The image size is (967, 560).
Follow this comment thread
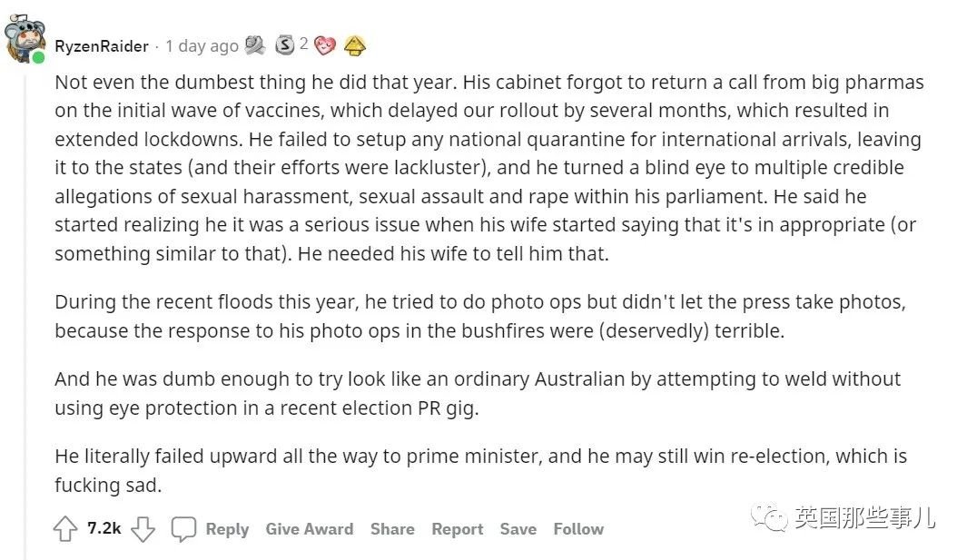(578, 529)
